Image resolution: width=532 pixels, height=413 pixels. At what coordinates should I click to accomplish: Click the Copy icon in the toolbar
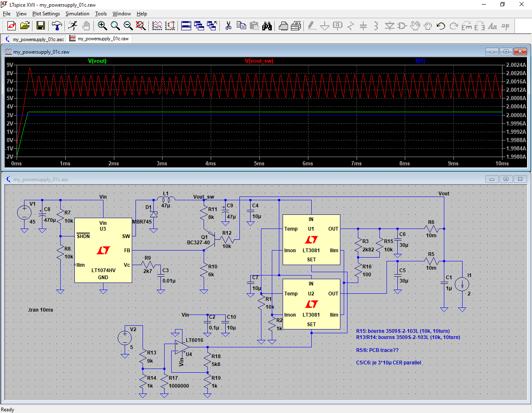point(241,26)
